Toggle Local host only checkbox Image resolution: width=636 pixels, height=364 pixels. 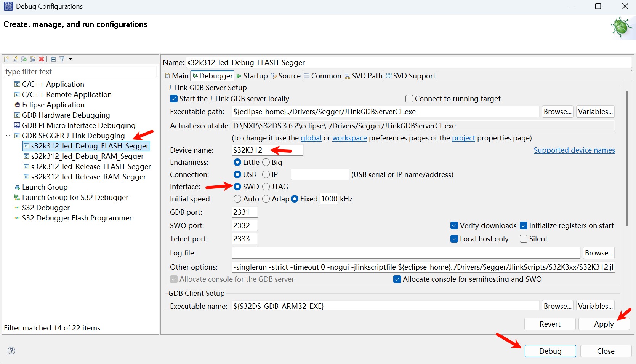tap(454, 239)
